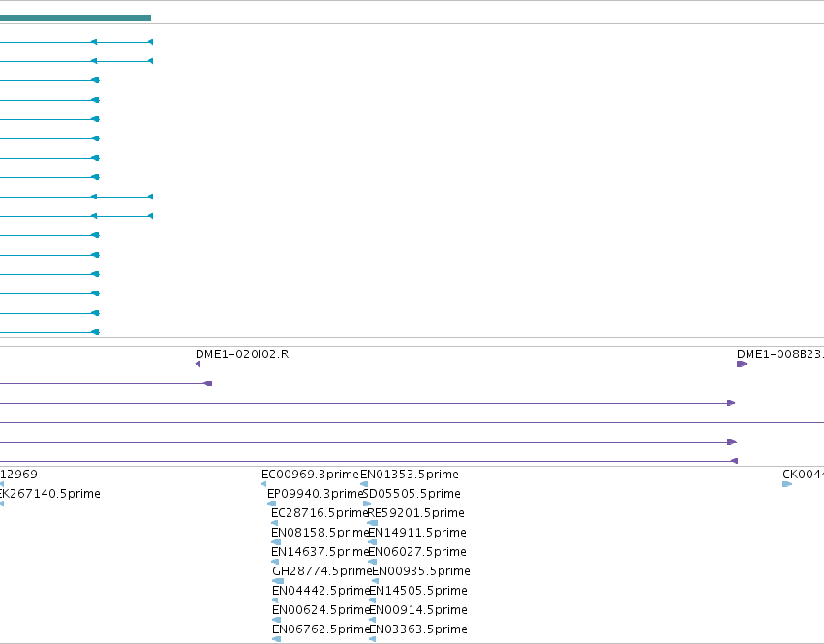Click the 12969 label at left edge

tap(19, 475)
